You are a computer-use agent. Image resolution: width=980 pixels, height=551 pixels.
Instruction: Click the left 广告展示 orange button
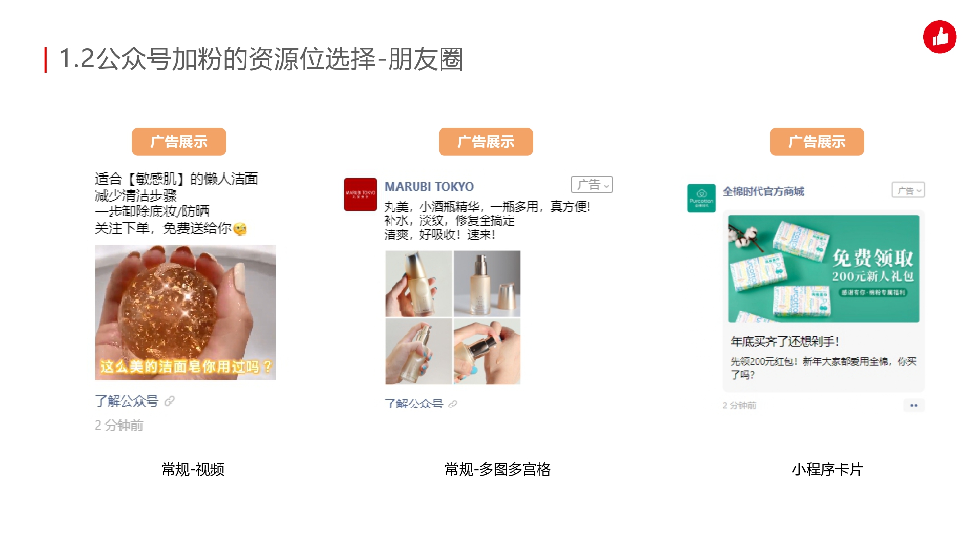179,142
